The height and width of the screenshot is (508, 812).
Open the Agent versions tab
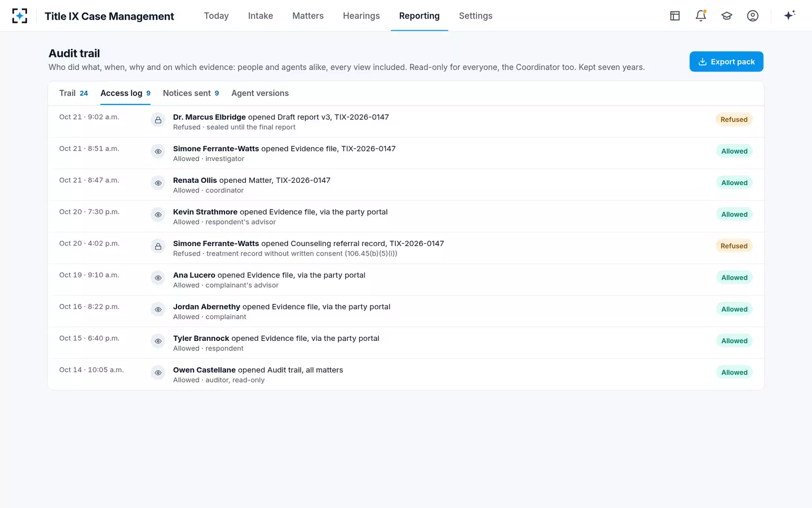click(x=260, y=93)
